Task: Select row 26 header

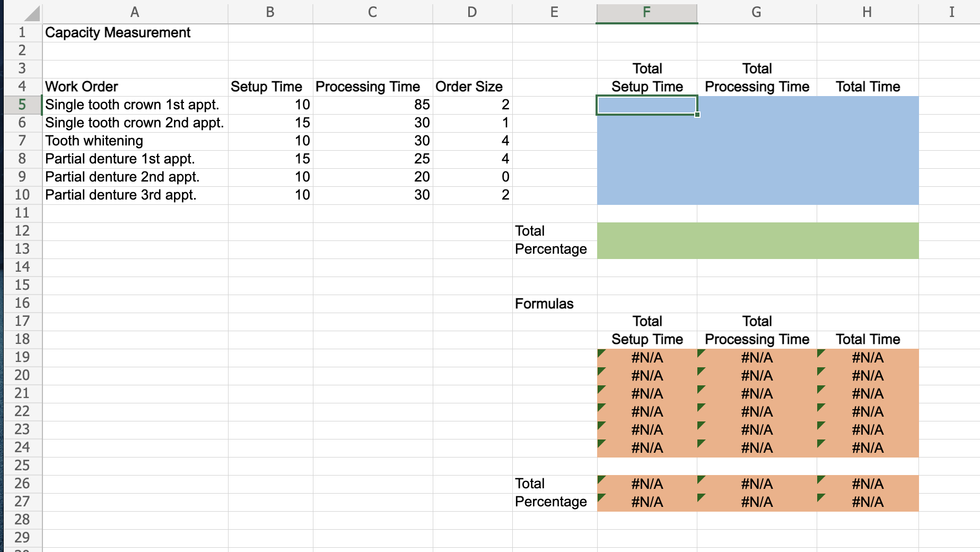Action: pos(22,484)
